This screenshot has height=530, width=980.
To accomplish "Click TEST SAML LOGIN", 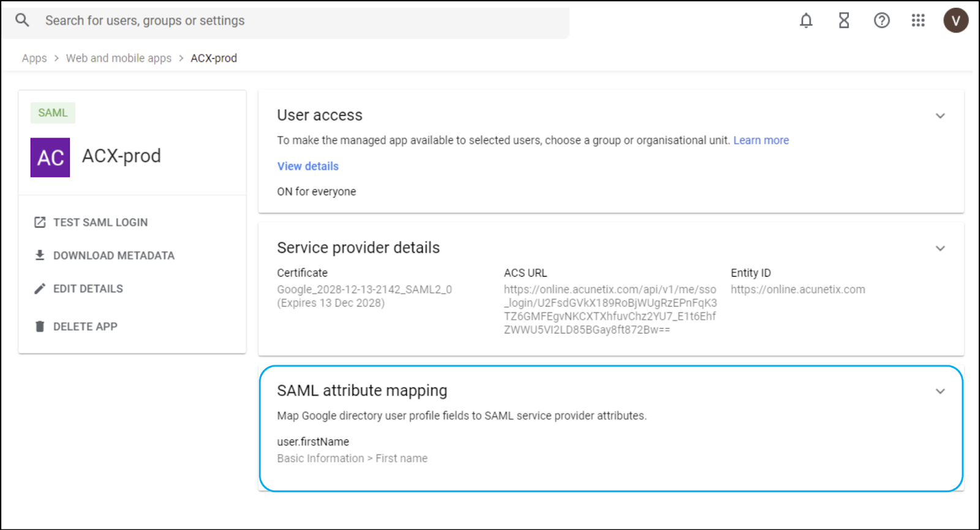I will pos(100,222).
